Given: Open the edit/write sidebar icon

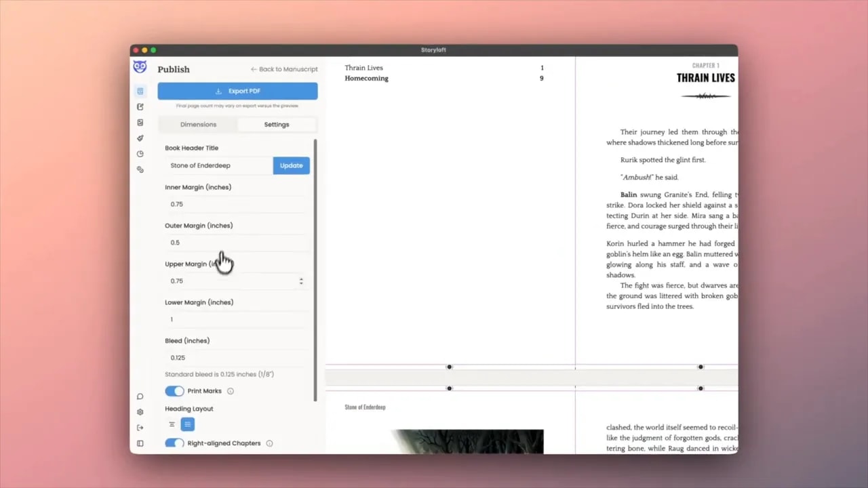Looking at the screenshot, I should coord(140,106).
